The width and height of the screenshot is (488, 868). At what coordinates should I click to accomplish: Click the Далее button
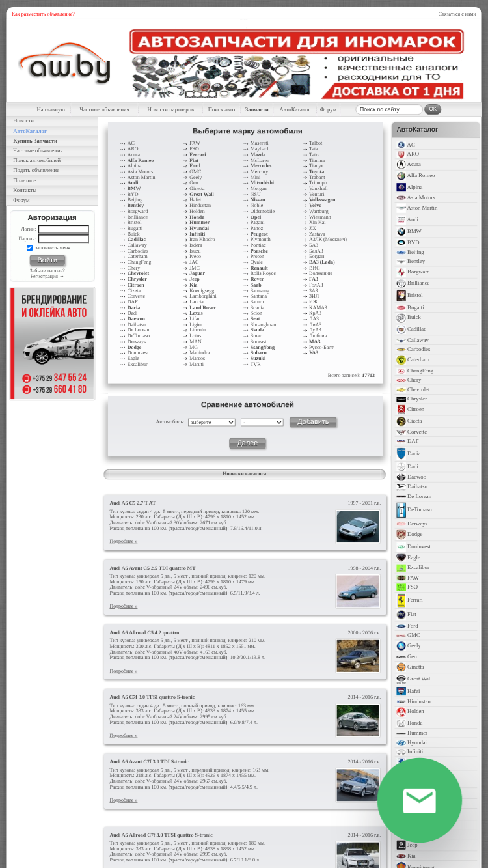[247, 443]
